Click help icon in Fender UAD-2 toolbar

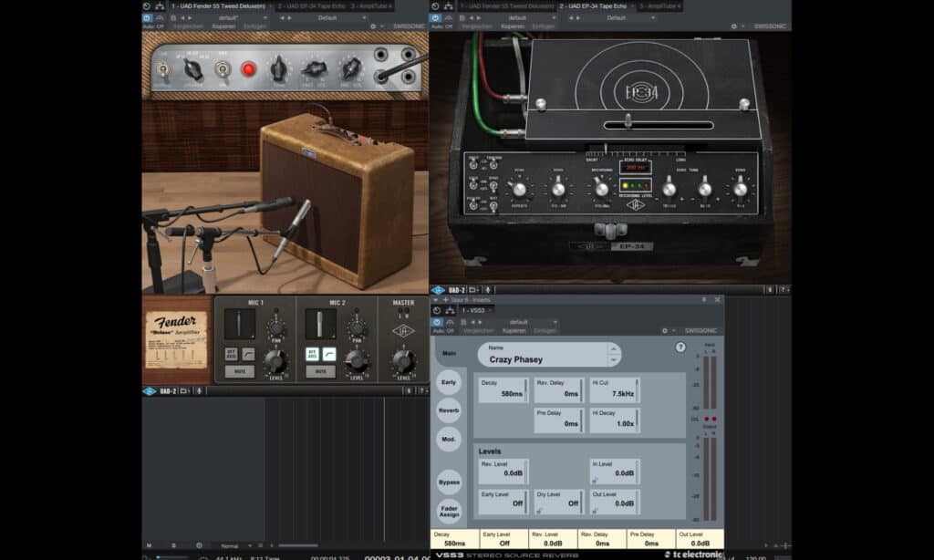(x=421, y=390)
